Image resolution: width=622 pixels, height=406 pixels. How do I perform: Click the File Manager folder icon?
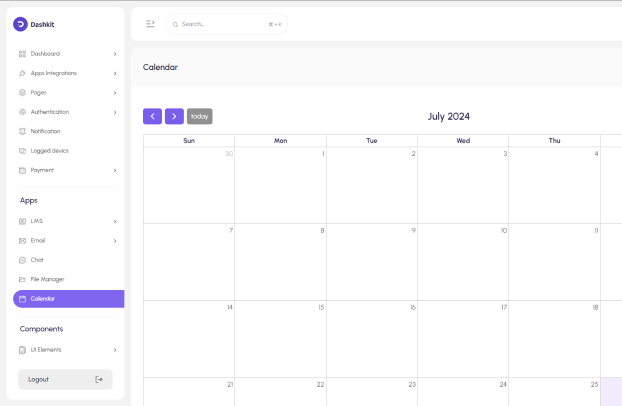(22, 280)
